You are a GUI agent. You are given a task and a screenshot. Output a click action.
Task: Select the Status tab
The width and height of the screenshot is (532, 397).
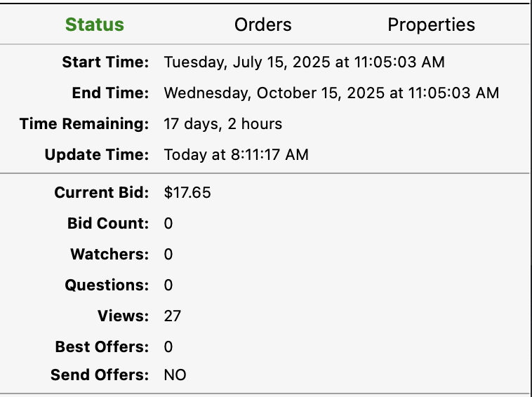click(95, 25)
